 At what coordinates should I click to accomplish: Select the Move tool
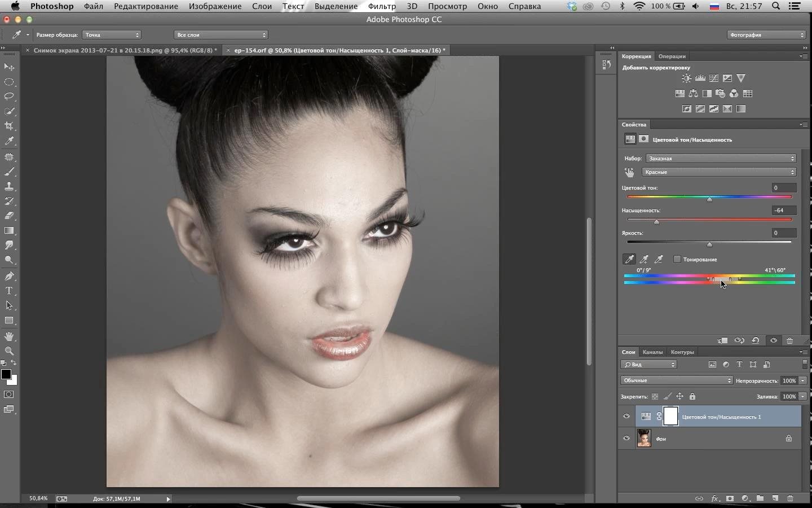[9, 67]
